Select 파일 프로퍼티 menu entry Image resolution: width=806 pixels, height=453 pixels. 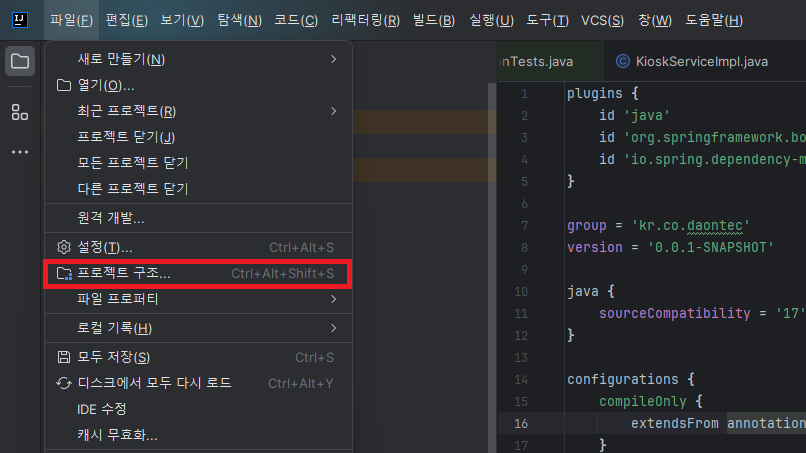[198, 299]
